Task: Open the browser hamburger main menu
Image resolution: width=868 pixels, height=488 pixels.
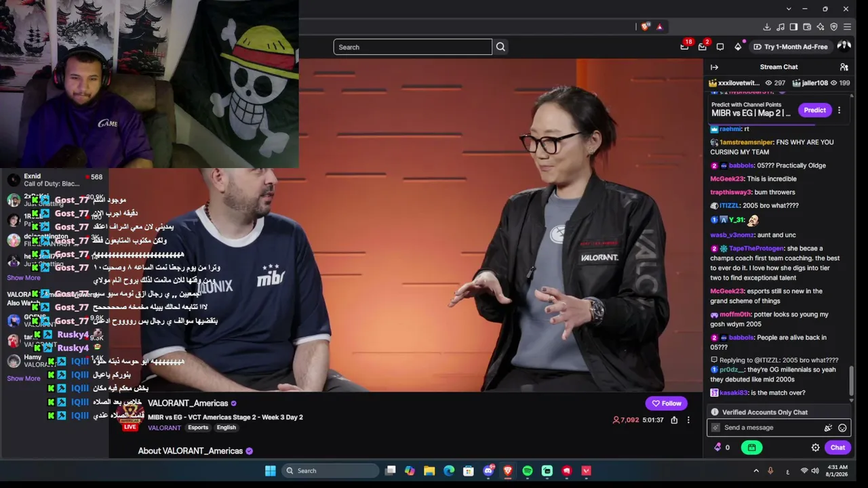Action: [x=848, y=27]
